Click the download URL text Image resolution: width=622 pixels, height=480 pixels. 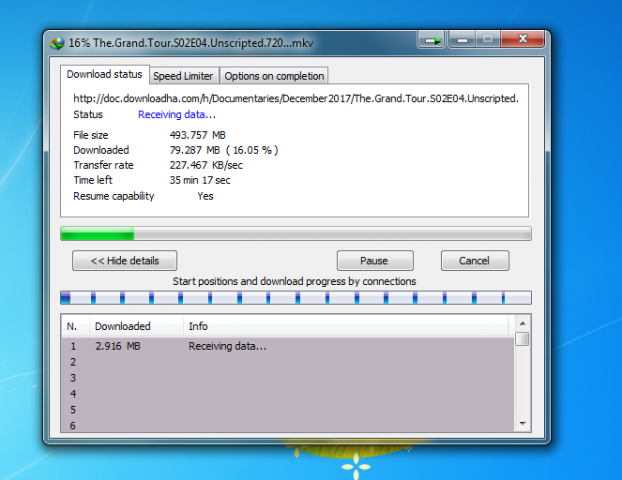(295, 99)
